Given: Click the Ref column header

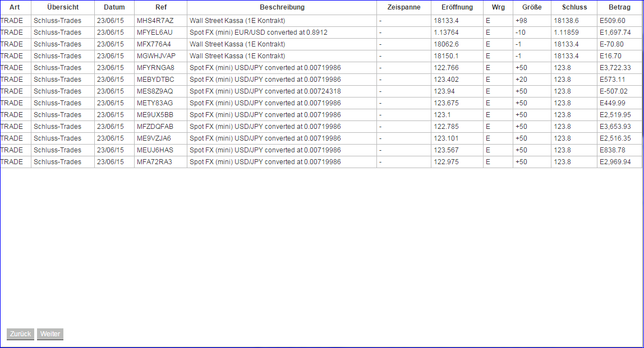Looking at the screenshot, I should (x=160, y=7).
